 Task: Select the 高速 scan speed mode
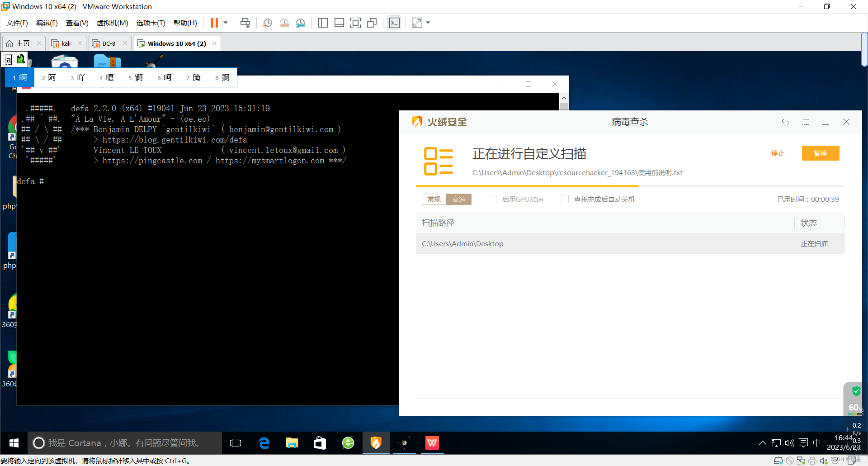[459, 200]
